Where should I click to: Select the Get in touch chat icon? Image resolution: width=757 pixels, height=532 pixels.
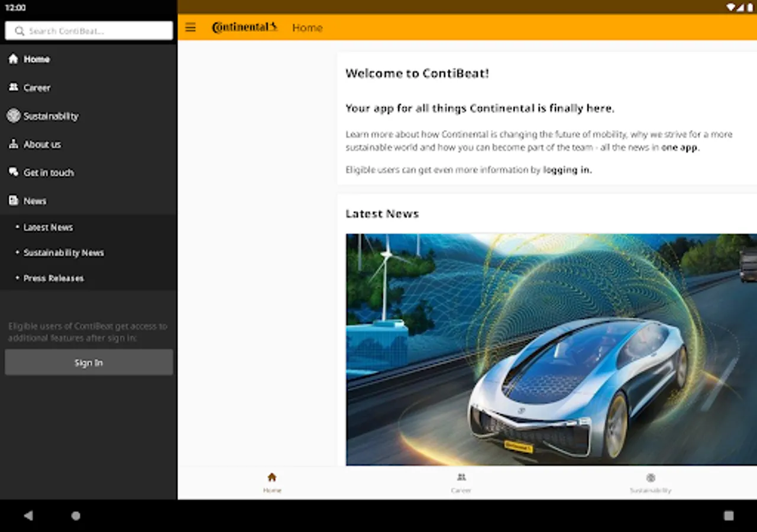tap(13, 172)
